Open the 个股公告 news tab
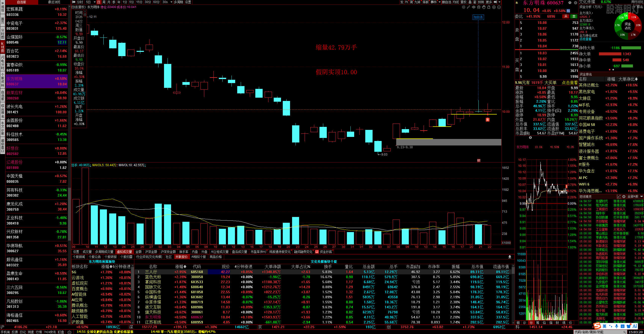 click(95, 257)
